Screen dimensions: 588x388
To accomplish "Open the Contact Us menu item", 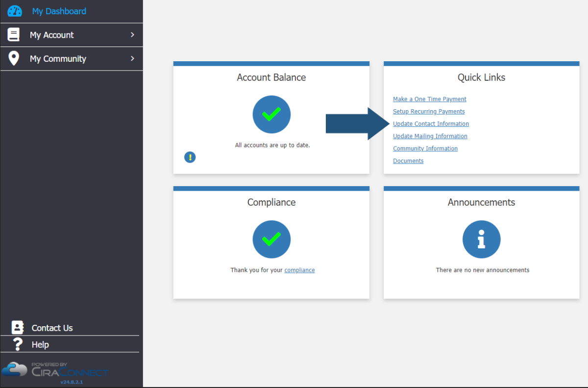I will (52, 328).
